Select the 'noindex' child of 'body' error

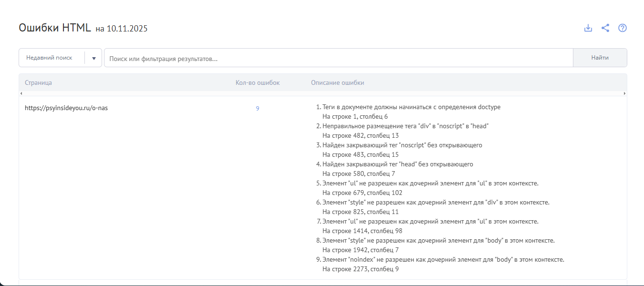tap(444, 260)
